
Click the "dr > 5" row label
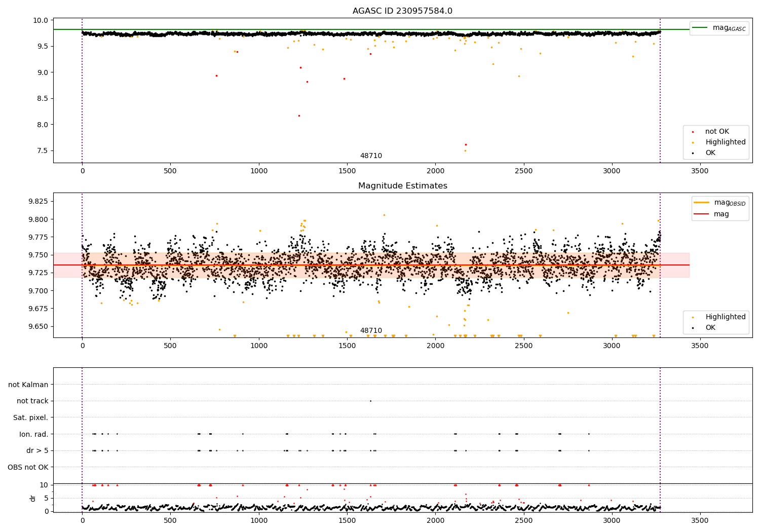pos(37,451)
